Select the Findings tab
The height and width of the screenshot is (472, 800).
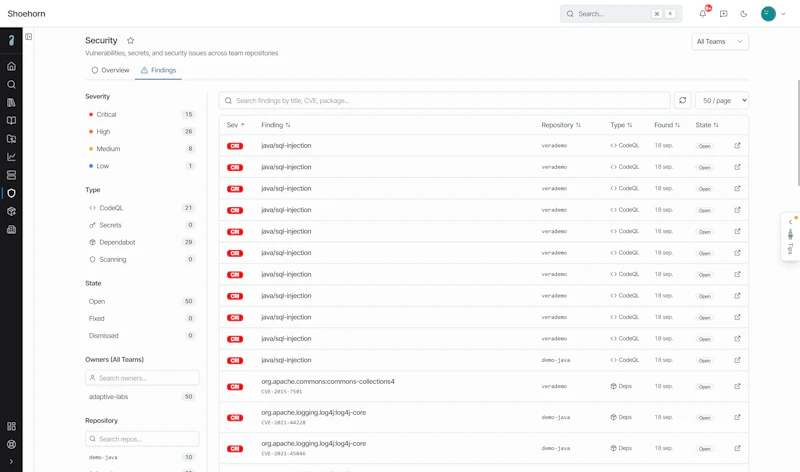coord(159,70)
